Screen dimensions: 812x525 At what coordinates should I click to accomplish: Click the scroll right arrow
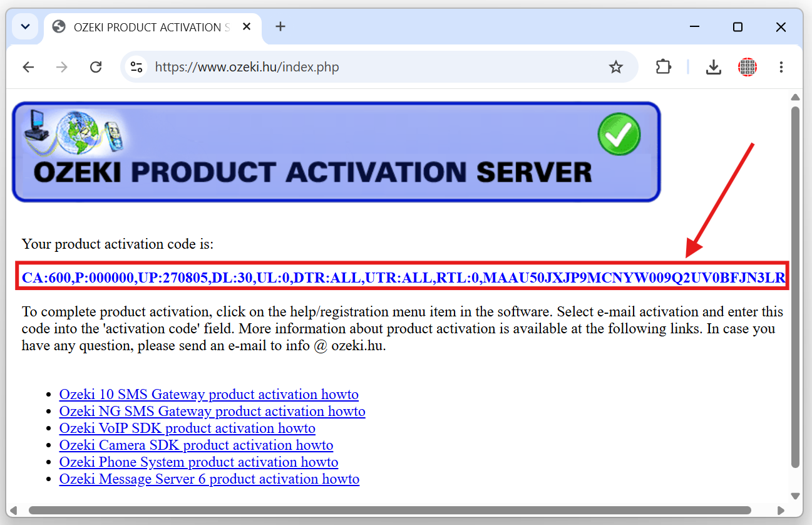point(781,510)
